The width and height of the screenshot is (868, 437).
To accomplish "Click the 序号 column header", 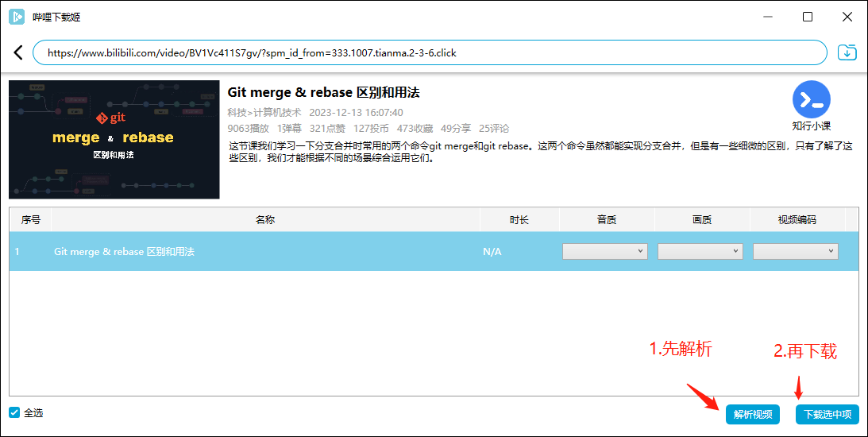I will pos(30,220).
